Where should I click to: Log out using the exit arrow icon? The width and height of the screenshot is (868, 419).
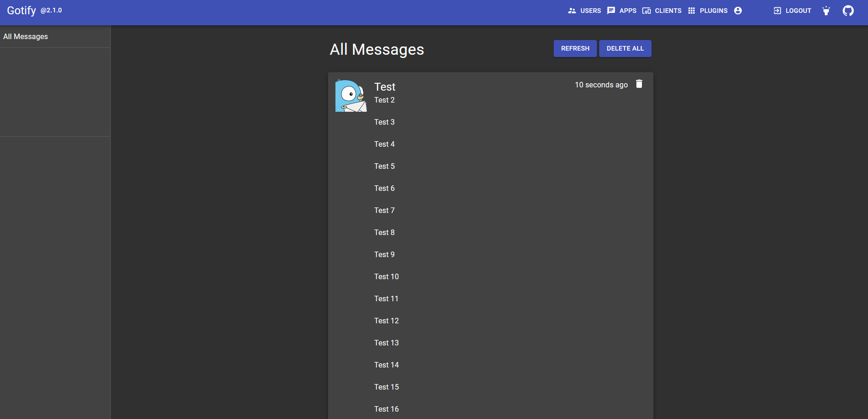[777, 10]
